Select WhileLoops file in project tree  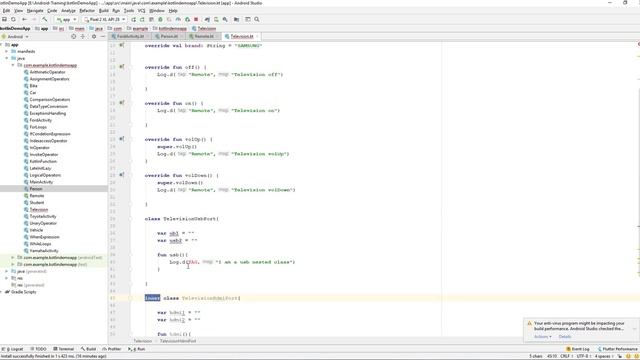(40, 244)
